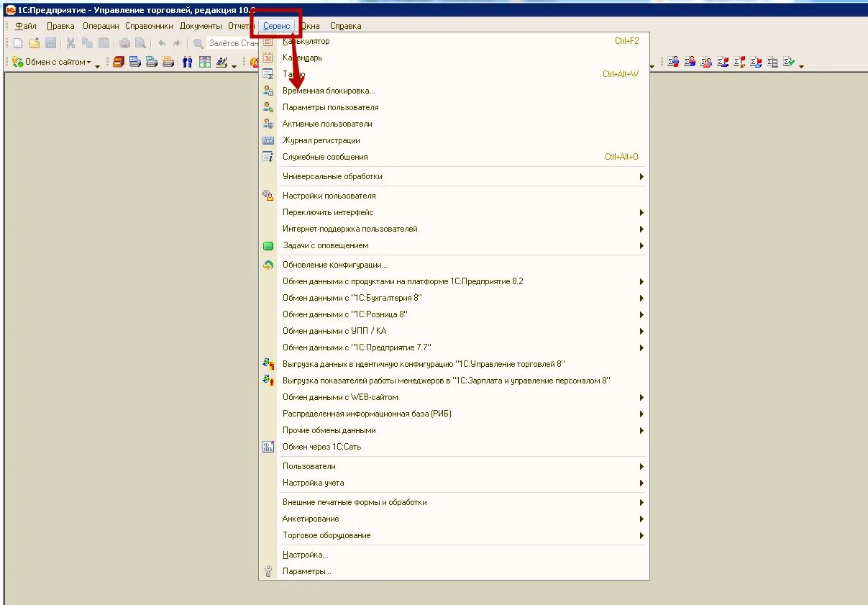Image resolution: width=868 pixels, height=605 pixels.
Task: Click the sigma icon with document list
Action: point(772,62)
